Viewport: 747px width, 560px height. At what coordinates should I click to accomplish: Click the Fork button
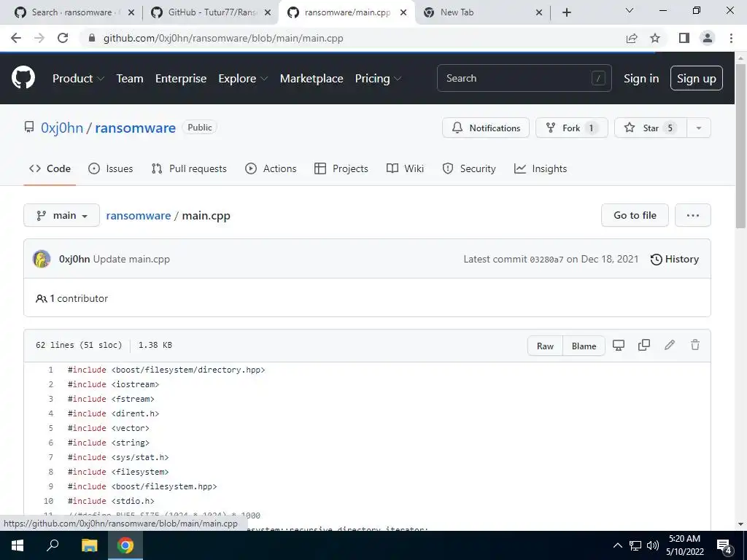pos(572,128)
